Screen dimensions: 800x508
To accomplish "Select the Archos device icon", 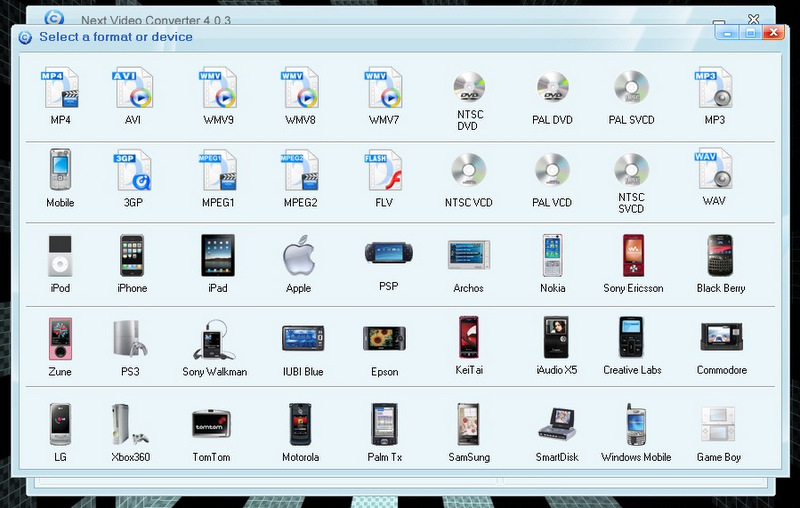I will point(469,255).
